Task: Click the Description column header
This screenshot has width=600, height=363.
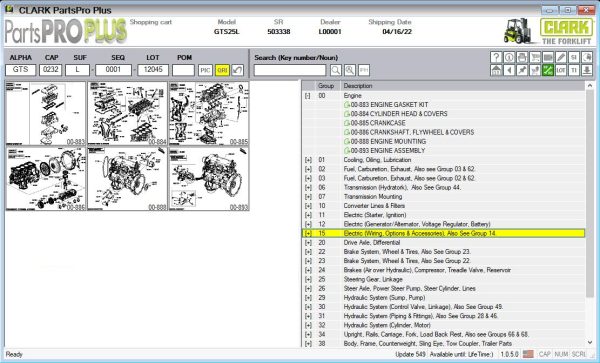Action: 463,86
